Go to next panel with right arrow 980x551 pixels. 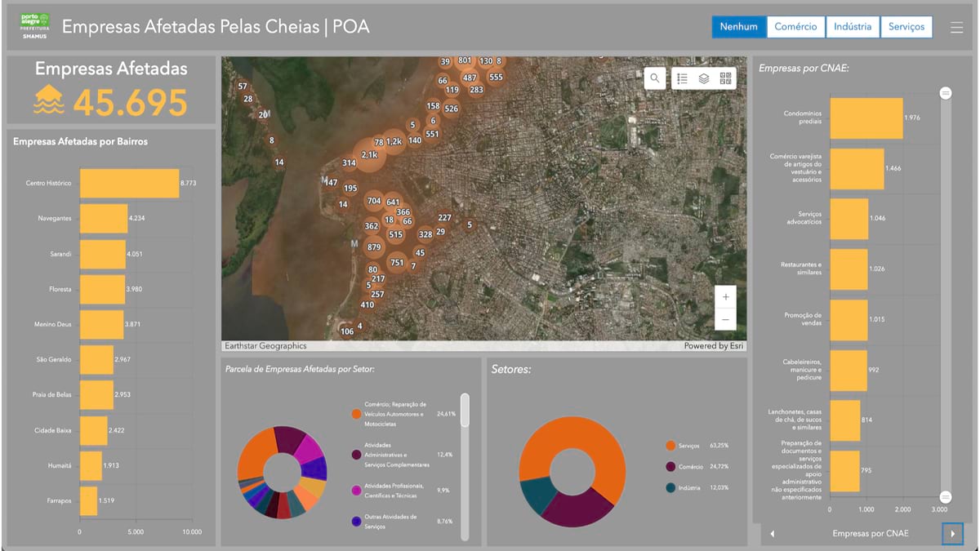951,533
